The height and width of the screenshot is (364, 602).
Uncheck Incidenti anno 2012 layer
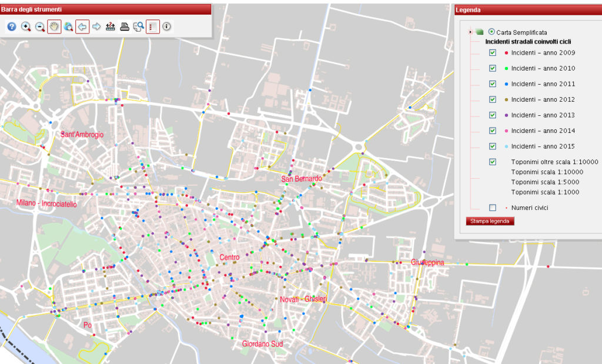coord(493,99)
